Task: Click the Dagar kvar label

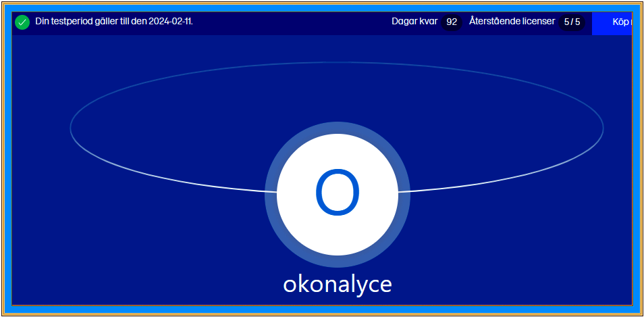Action: 414,22
